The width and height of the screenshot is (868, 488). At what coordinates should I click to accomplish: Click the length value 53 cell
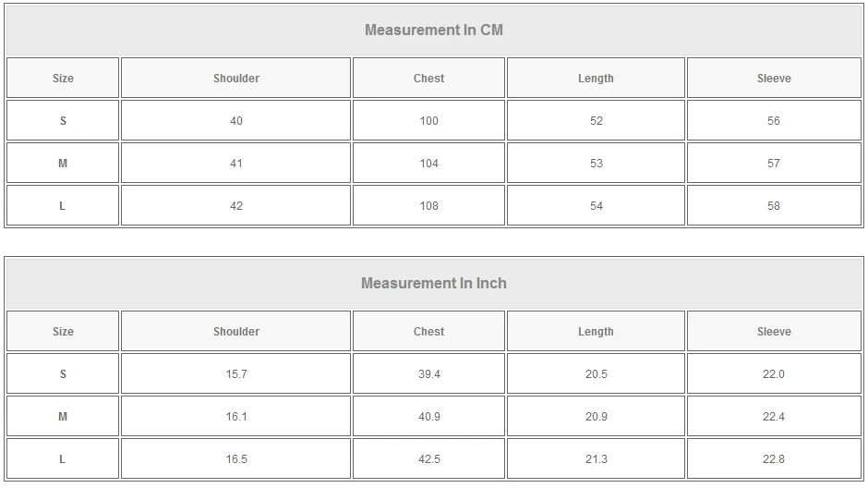pyautogui.click(x=596, y=164)
